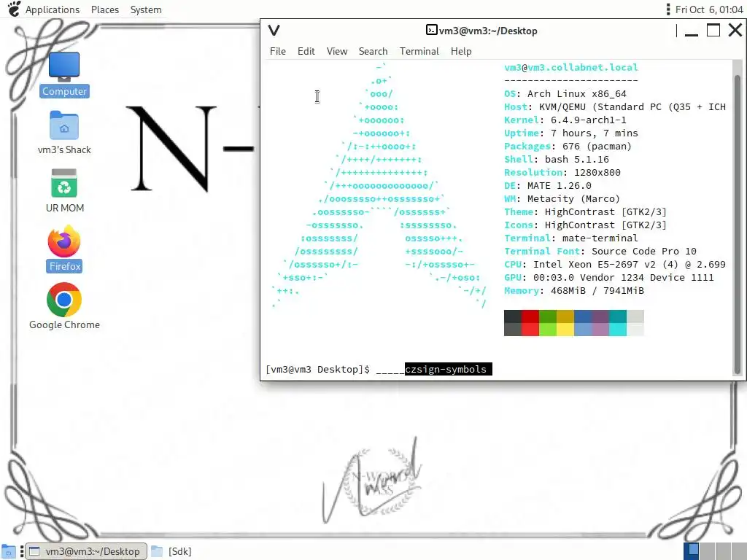The width and height of the screenshot is (747, 560).
Task: Click the bottom panel window list handle
Action: point(21,551)
